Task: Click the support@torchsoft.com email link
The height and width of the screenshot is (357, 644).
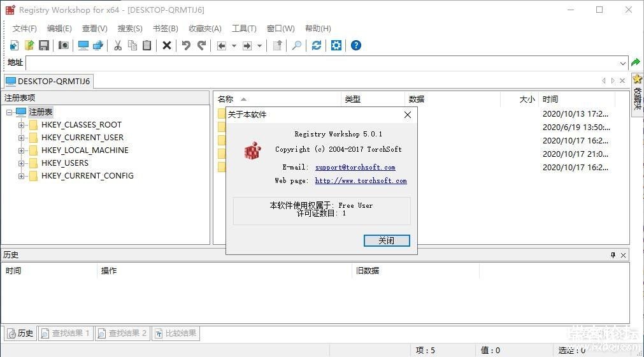Action: [355, 167]
